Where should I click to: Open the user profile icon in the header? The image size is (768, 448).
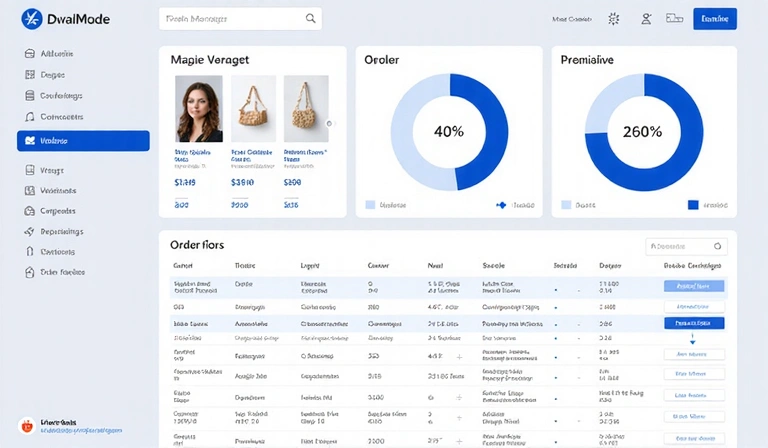[646, 19]
